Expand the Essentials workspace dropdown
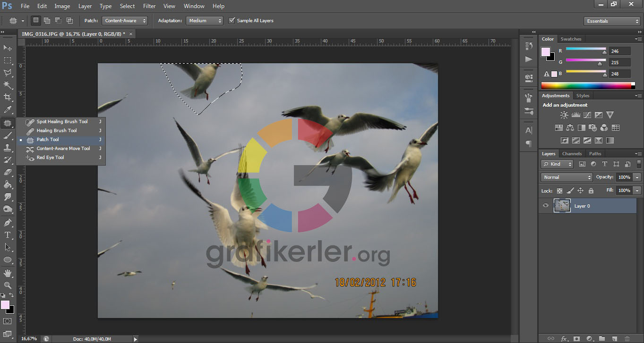The image size is (644, 343). [x=612, y=21]
